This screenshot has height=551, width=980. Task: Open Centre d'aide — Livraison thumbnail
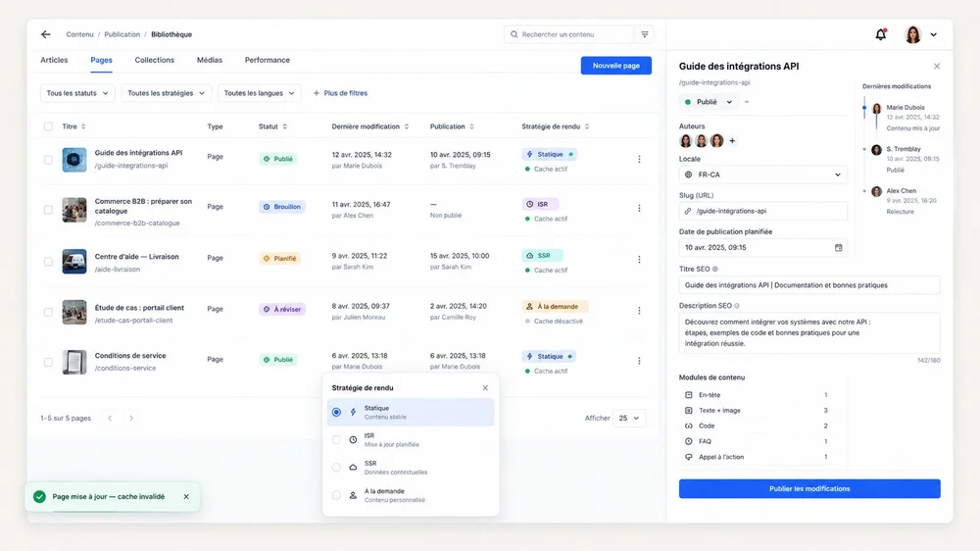coord(74,262)
